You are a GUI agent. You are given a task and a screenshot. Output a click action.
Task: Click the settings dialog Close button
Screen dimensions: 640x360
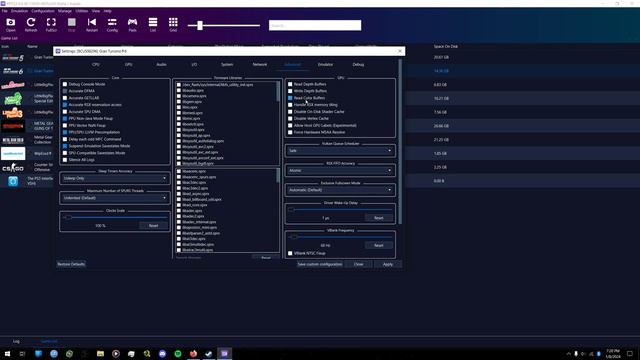point(358,264)
